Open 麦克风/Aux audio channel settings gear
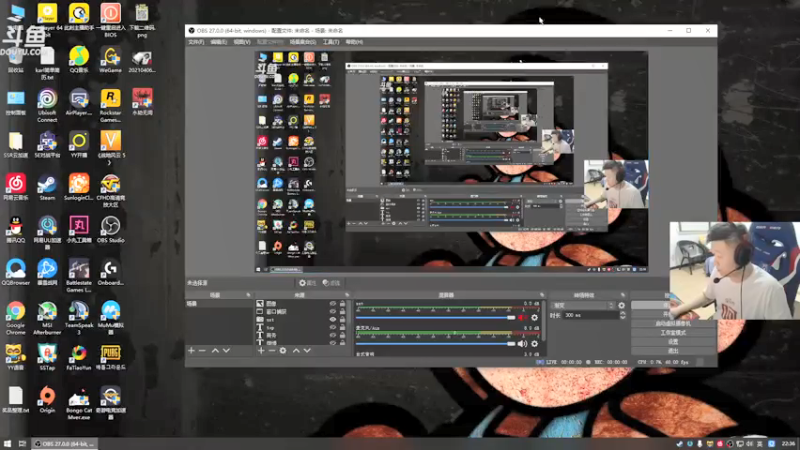 coord(534,344)
